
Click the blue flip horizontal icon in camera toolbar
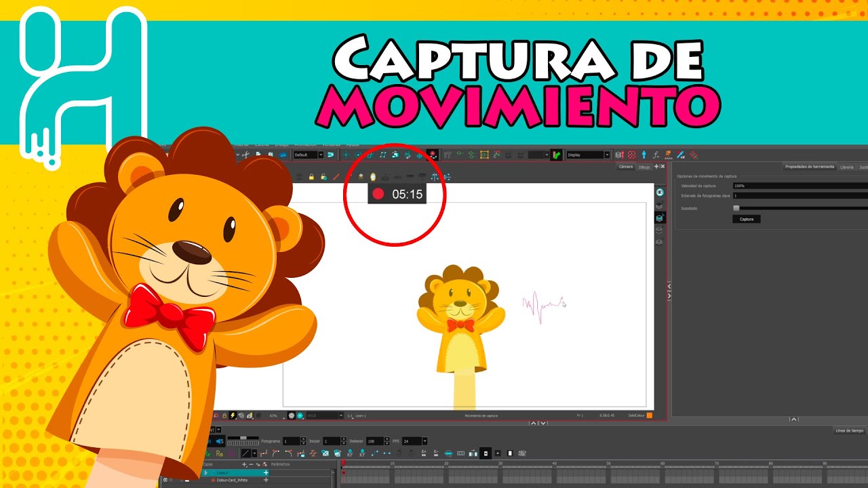coord(435,177)
